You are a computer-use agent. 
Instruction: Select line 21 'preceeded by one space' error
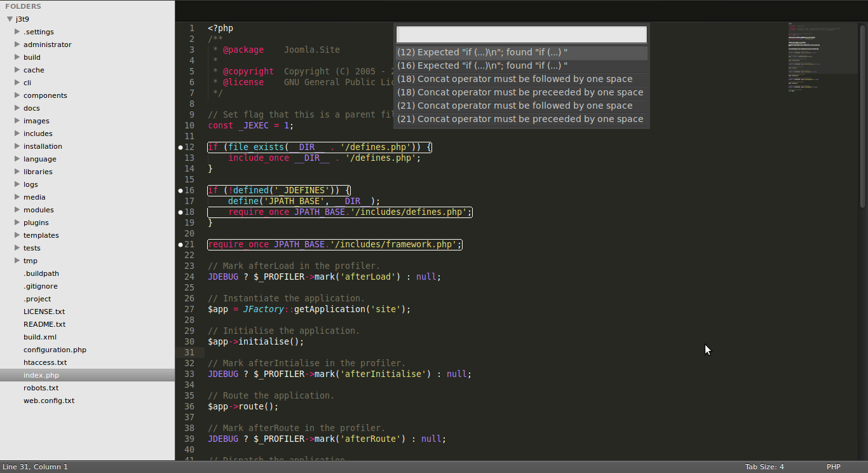(x=521, y=120)
